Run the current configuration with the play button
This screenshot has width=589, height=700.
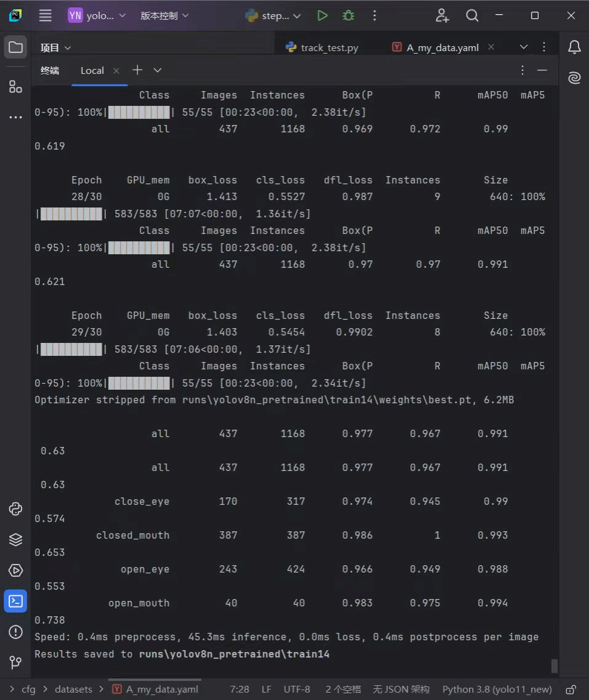[x=322, y=15]
